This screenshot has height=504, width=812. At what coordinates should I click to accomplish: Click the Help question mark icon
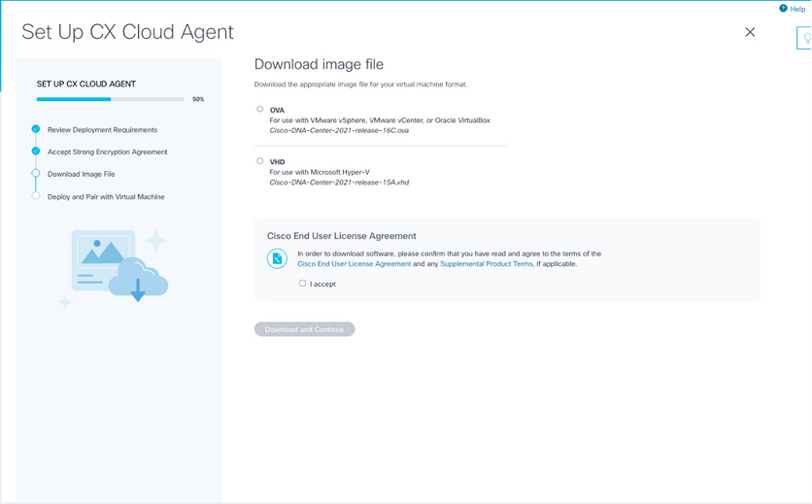pyautogui.click(x=783, y=9)
